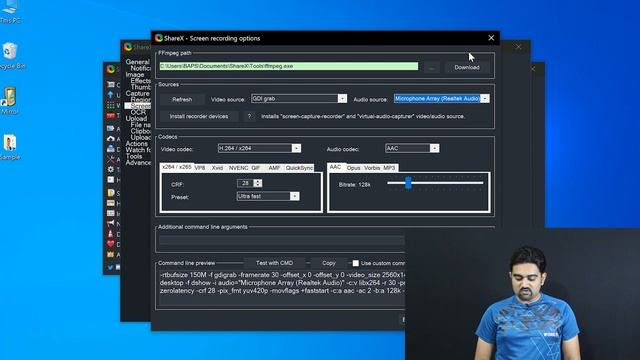Screen dimensions: 640x360
Task: Click the browse '...' button beside FFmpeg path
Action: click(431, 67)
